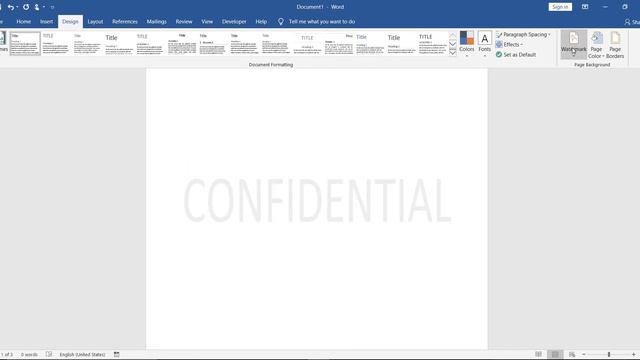Click the Undo arrow icon
The width and height of the screenshot is (640, 360).
(x=11, y=7)
